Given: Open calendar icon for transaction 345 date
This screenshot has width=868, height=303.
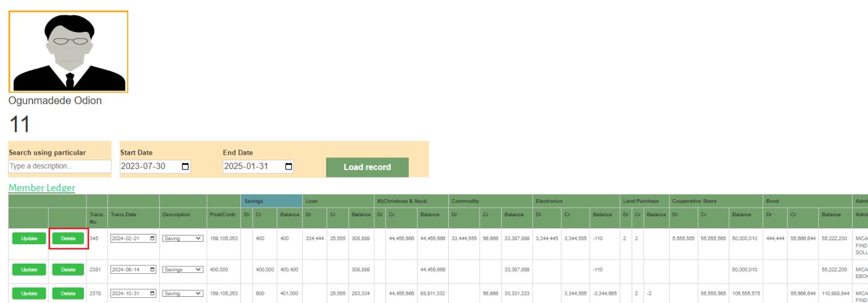Looking at the screenshot, I should pyautogui.click(x=152, y=239).
